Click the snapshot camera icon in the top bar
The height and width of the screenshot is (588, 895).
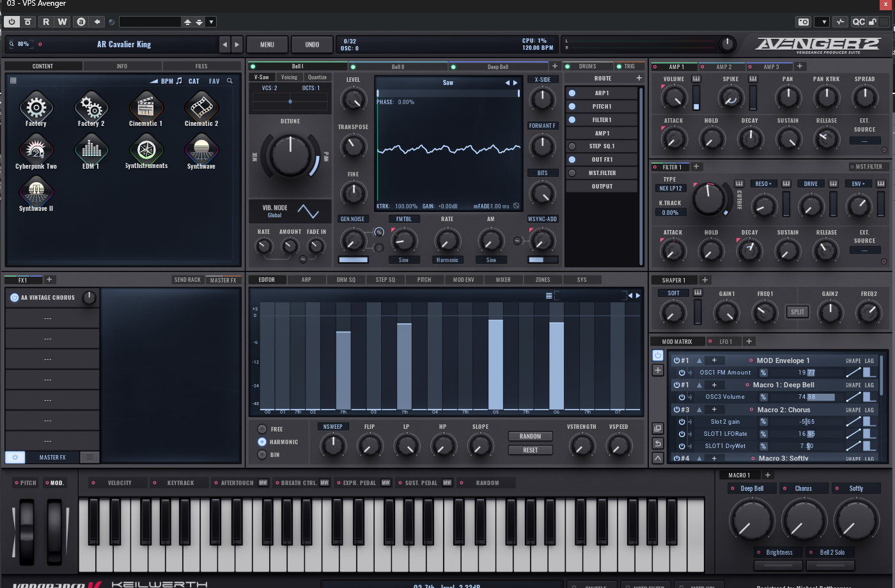pos(803,22)
